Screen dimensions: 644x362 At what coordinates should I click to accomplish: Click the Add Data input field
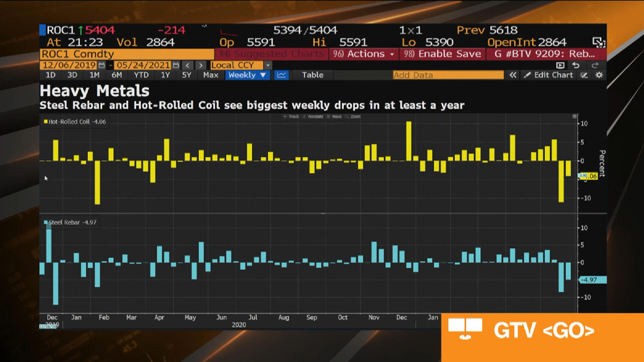(448, 75)
